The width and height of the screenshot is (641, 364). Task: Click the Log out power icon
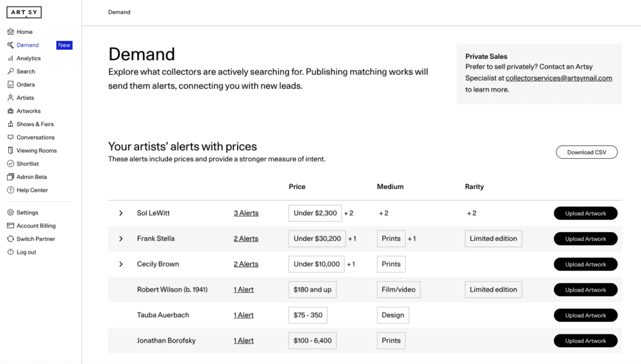11,252
